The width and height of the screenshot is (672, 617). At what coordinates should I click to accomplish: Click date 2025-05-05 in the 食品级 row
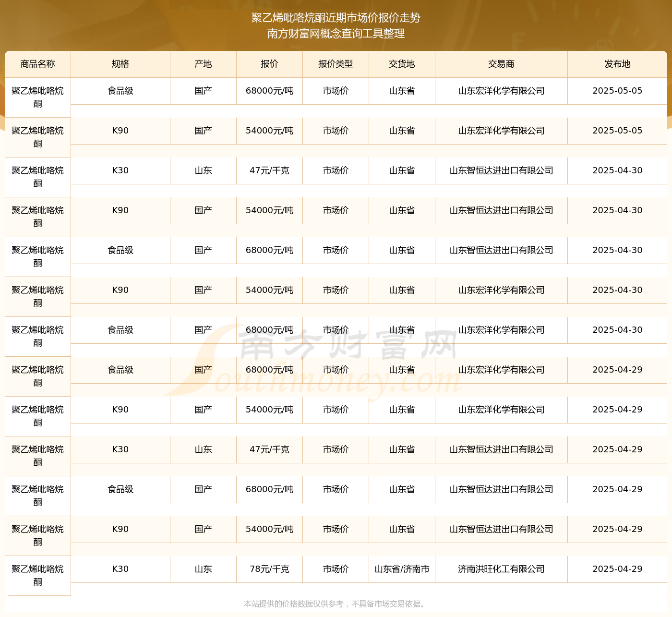click(x=617, y=91)
